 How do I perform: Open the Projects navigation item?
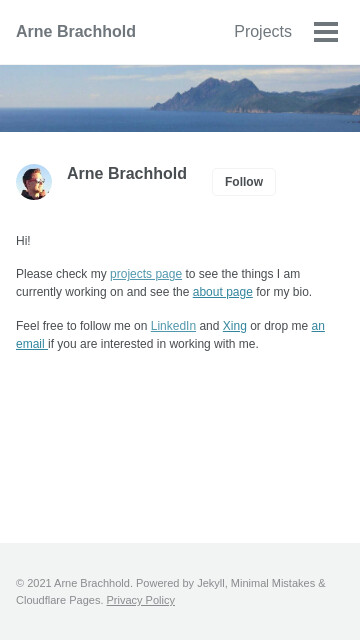(x=263, y=32)
